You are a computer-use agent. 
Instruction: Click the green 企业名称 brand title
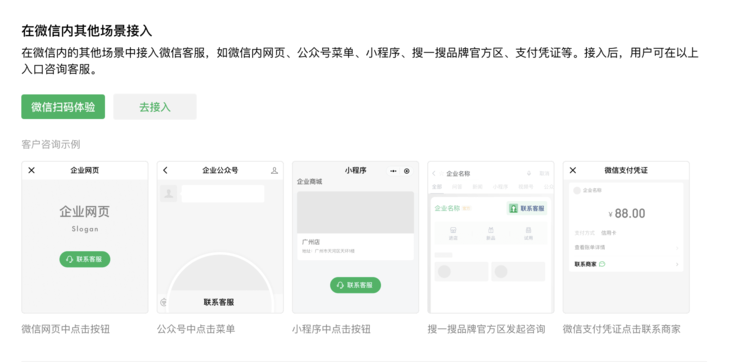pos(447,208)
